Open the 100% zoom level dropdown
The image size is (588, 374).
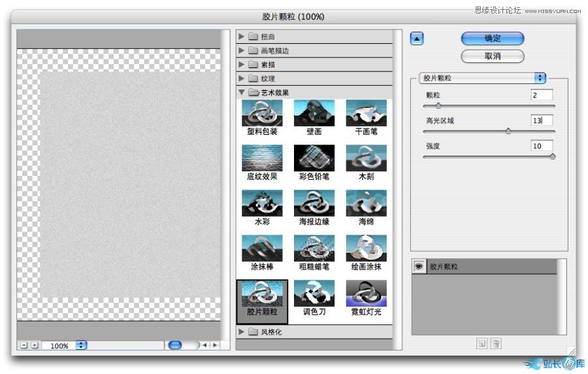coord(81,345)
